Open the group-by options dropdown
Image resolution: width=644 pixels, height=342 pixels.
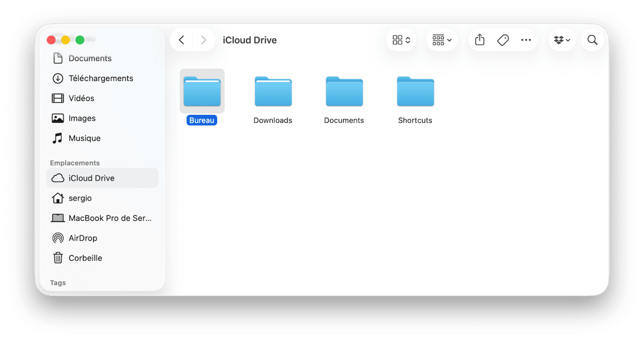(442, 40)
